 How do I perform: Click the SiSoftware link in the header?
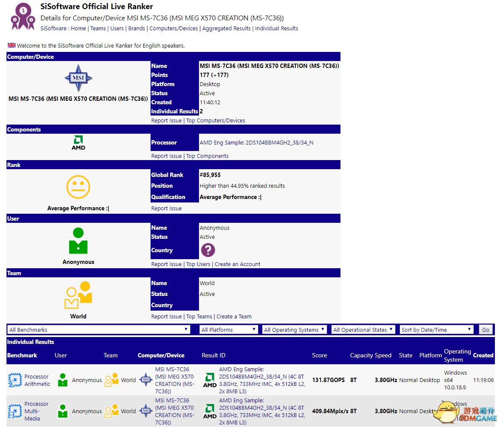(x=53, y=28)
